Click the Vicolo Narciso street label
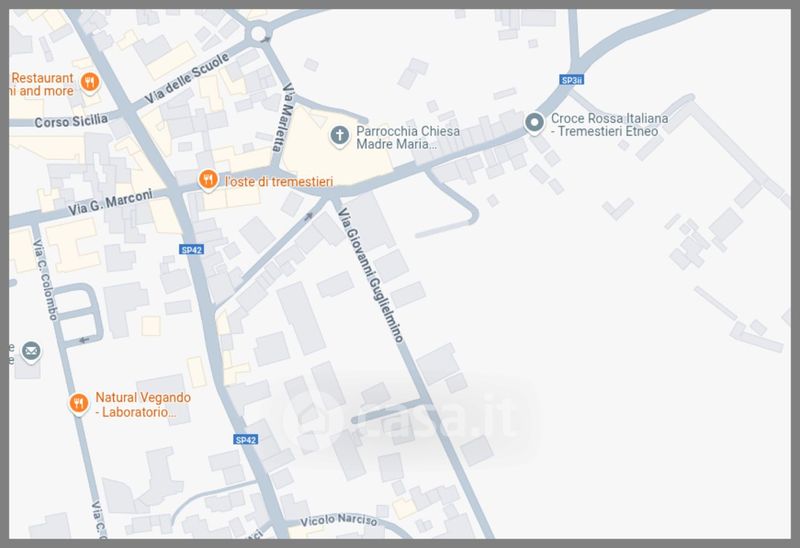Viewport: 800px width, 548px height. click(339, 520)
